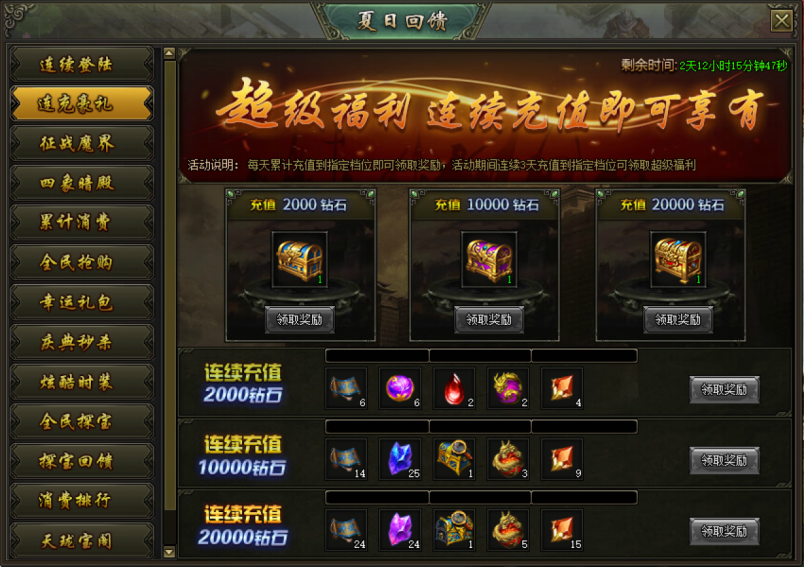
Task: Click the purple treasure chest for 10000 钻石
Action: pyautogui.click(x=489, y=259)
